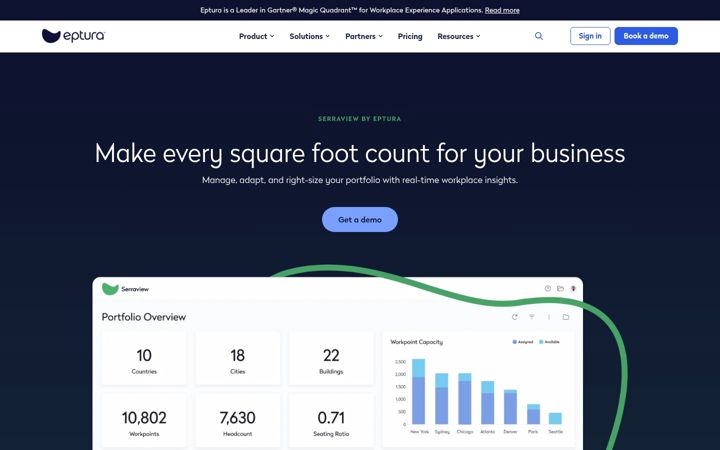Click the open-folder icon in Serraview header

click(x=560, y=288)
